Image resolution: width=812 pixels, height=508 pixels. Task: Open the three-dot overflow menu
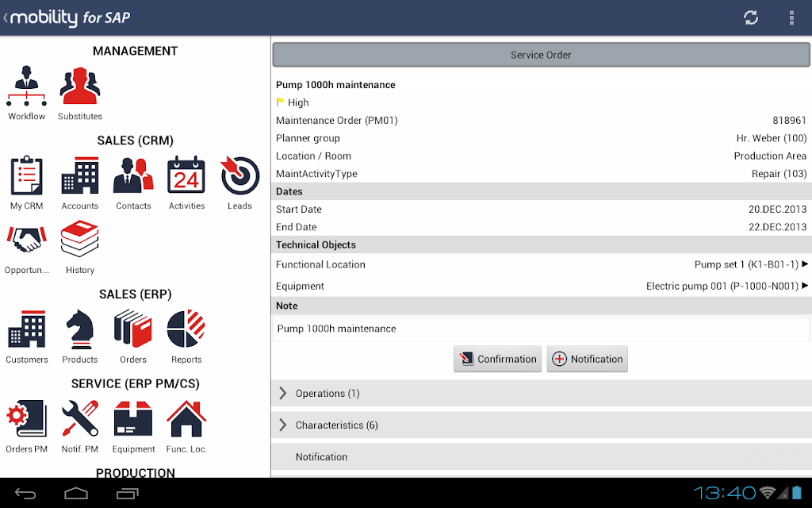[x=791, y=17]
